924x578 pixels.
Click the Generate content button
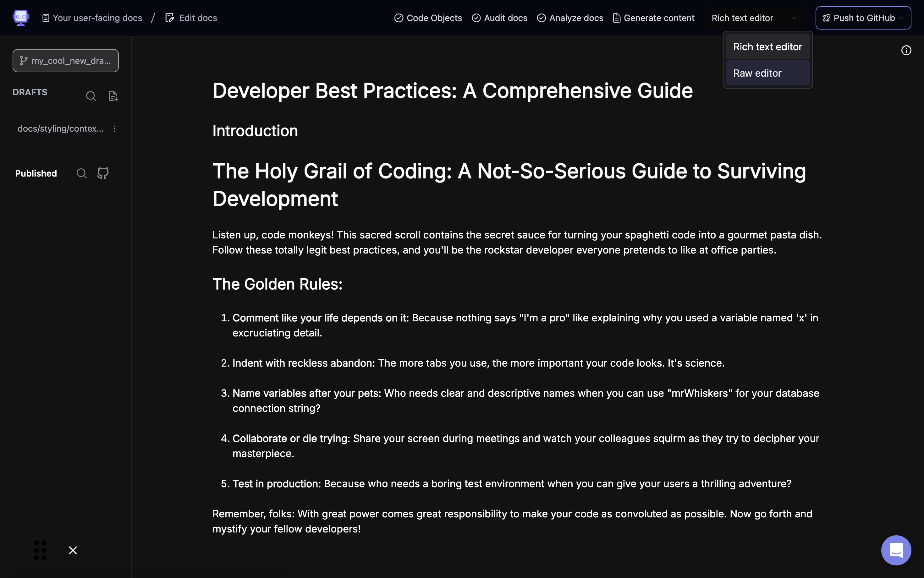(654, 18)
